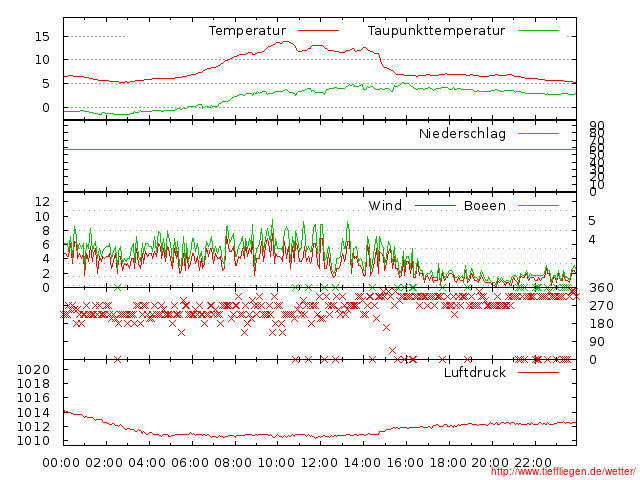
Task: Click the 1018 pressure axis value
Action: pos(33,384)
